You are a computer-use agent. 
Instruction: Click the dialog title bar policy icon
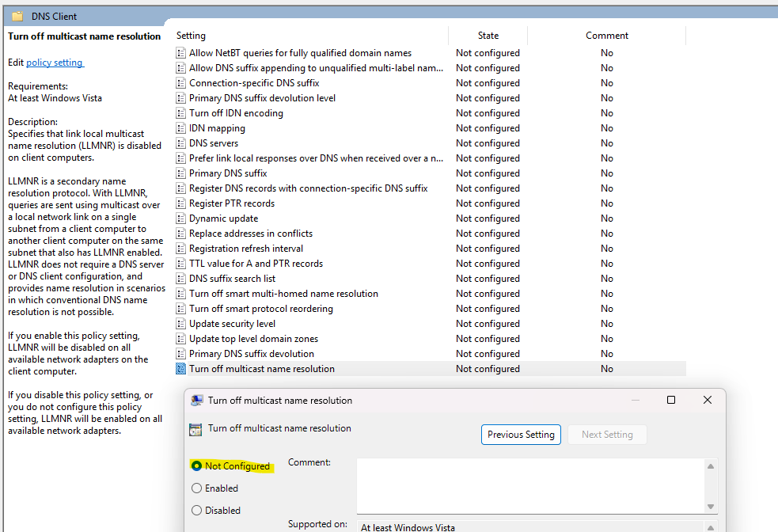(197, 401)
